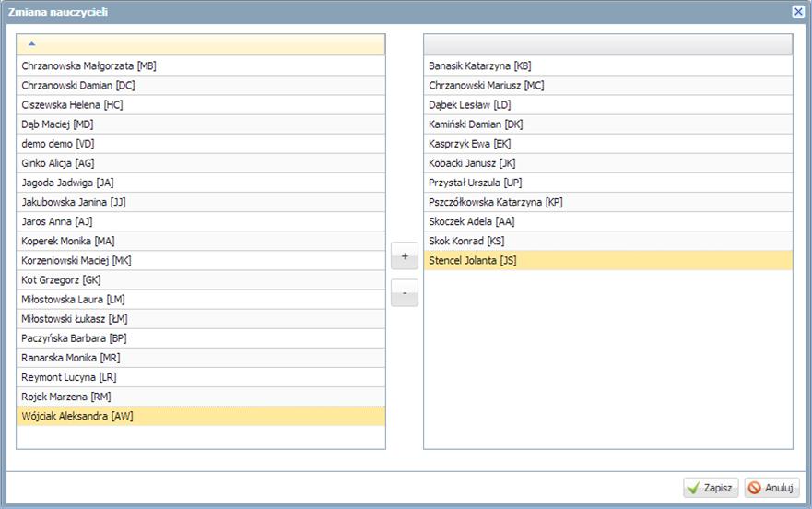
Task: Select Kamiński Damian [DK]
Action: (x=608, y=124)
